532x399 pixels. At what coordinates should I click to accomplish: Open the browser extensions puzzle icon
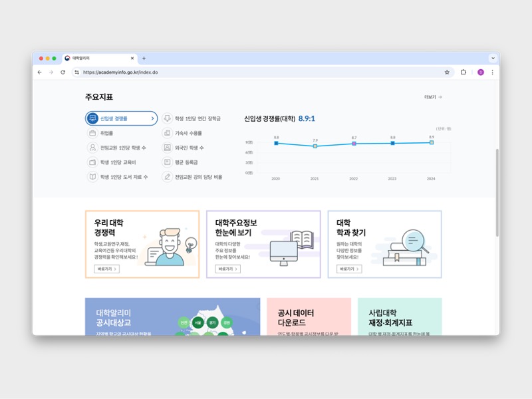tap(463, 72)
